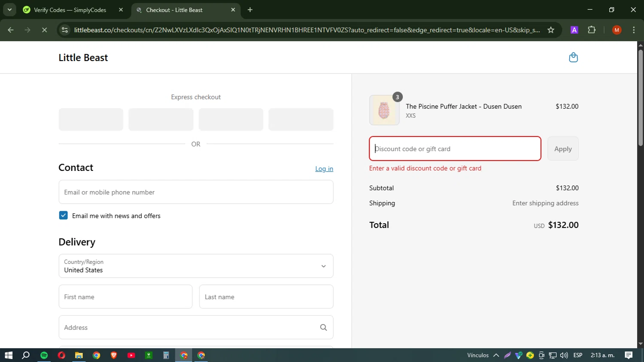
Task: Open the purple A extension
Action: click(x=574, y=30)
